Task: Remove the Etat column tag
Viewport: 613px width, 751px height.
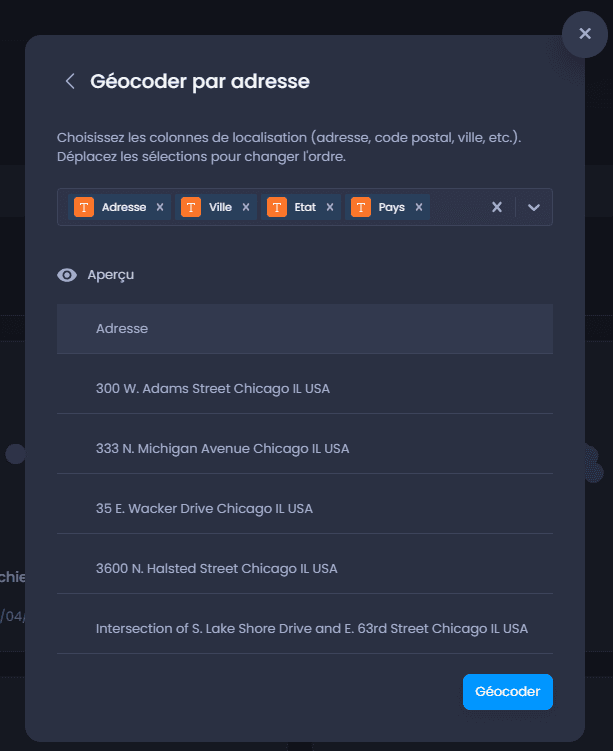Action: (330, 207)
